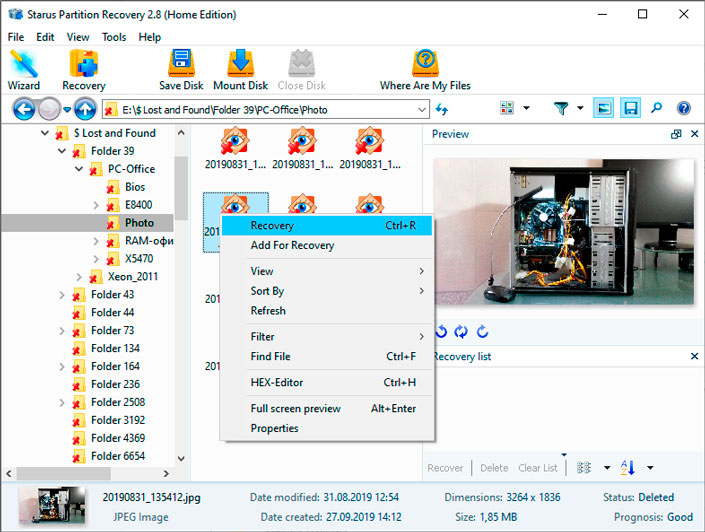Collapse the PC-Office tree node

click(x=79, y=169)
